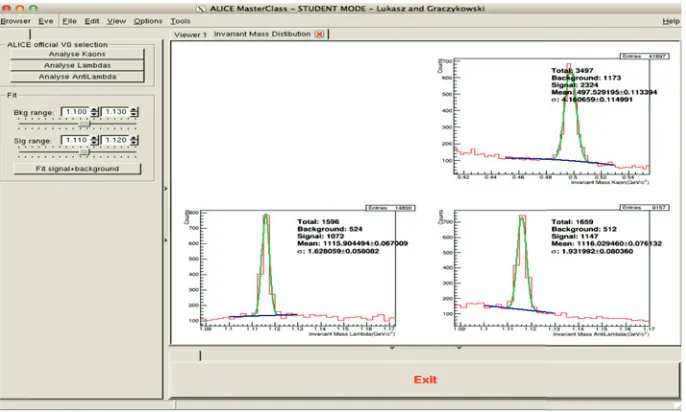Click the Analyse AntiLambda button
The height and width of the screenshot is (412, 686).
77,77
